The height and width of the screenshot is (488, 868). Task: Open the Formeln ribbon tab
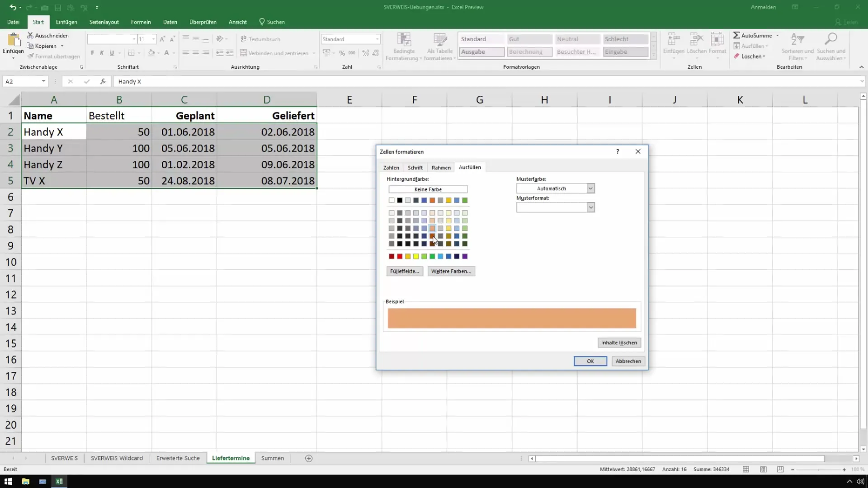[141, 22]
